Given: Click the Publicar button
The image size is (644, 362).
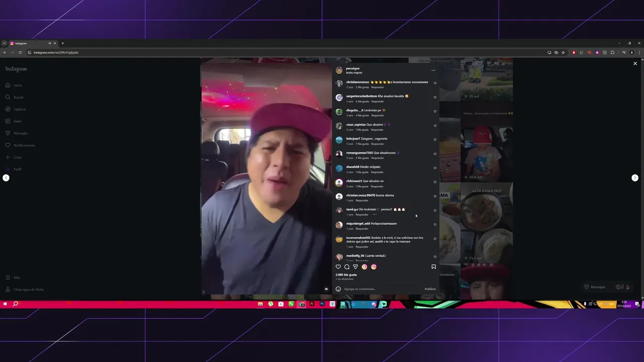Looking at the screenshot, I should [x=430, y=289].
